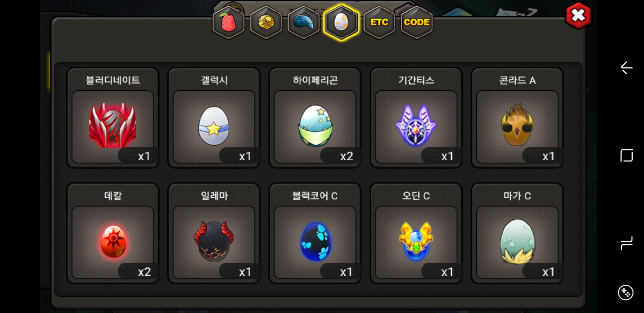Open the blue dragon scale tab
This screenshot has width=644, height=313.
tap(304, 22)
